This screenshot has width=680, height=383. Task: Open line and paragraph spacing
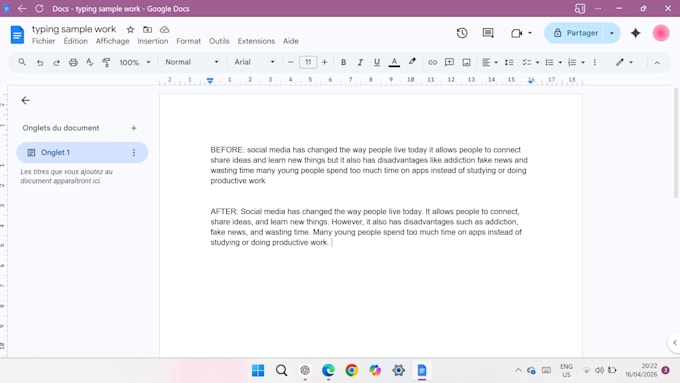click(x=509, y=62)
